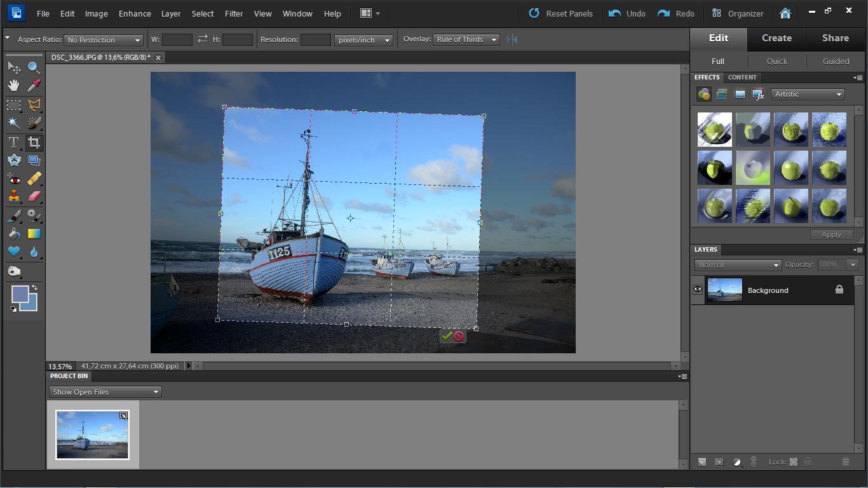Pick the Eyedropper tool
The height and width of the screenshot is (488, 868).
tap(34, 86)
